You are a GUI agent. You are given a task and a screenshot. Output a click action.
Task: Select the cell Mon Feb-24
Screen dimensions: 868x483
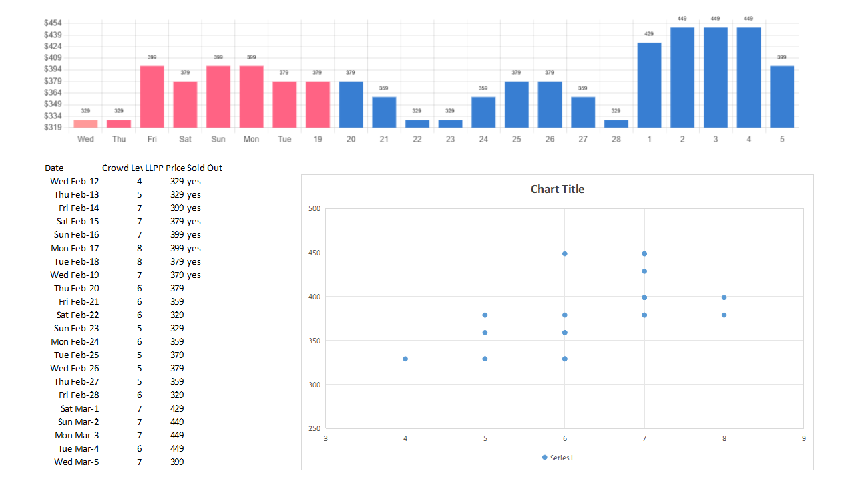click(x=75, y=341)
